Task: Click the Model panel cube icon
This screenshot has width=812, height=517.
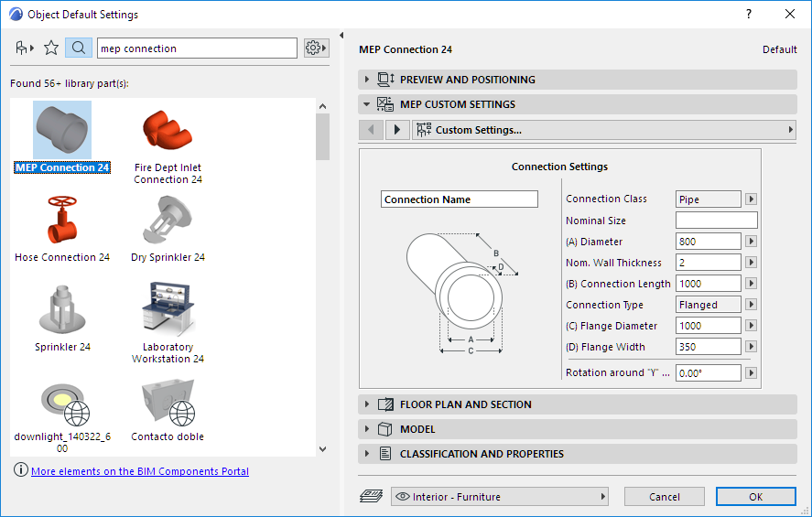Action: pyautogui.click(x=384, y=429)
